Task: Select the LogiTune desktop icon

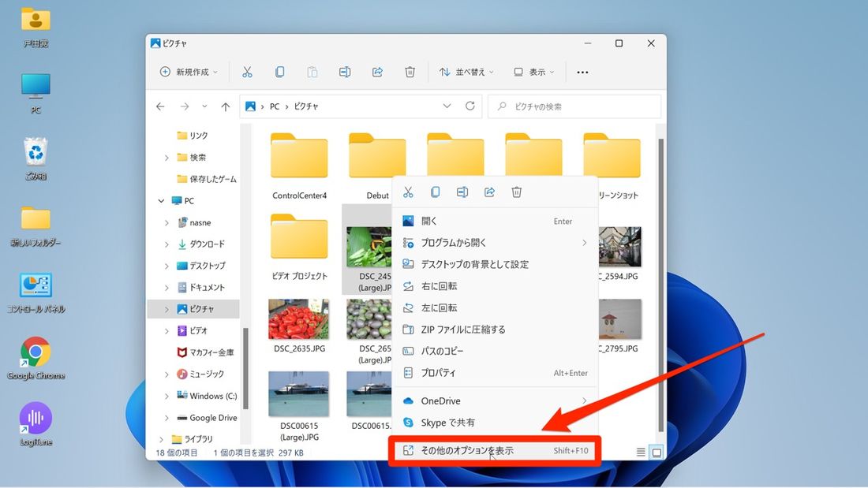Action: (36, 424)
